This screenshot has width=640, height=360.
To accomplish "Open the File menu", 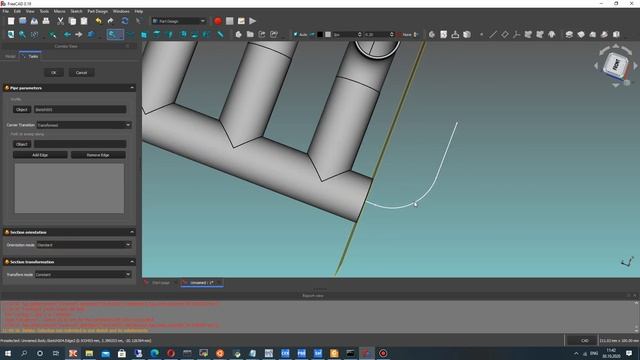I will click(x=5, y=11).
